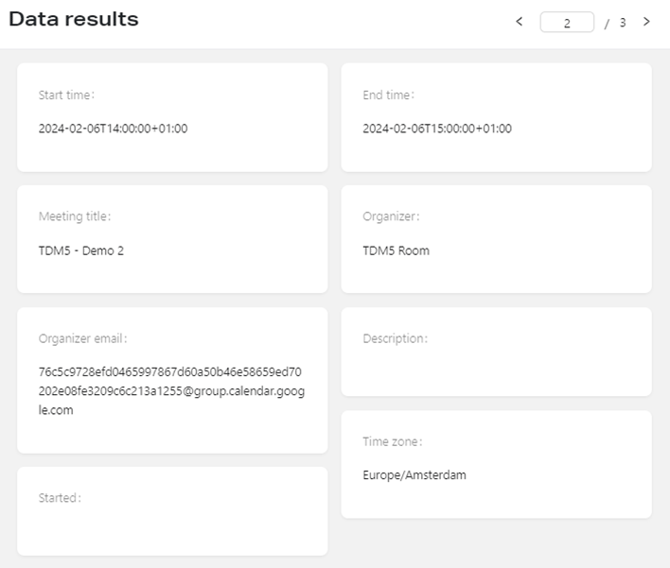Click the Organizer label
This screenshot has height=568, width=670.
tap(391, 216)
